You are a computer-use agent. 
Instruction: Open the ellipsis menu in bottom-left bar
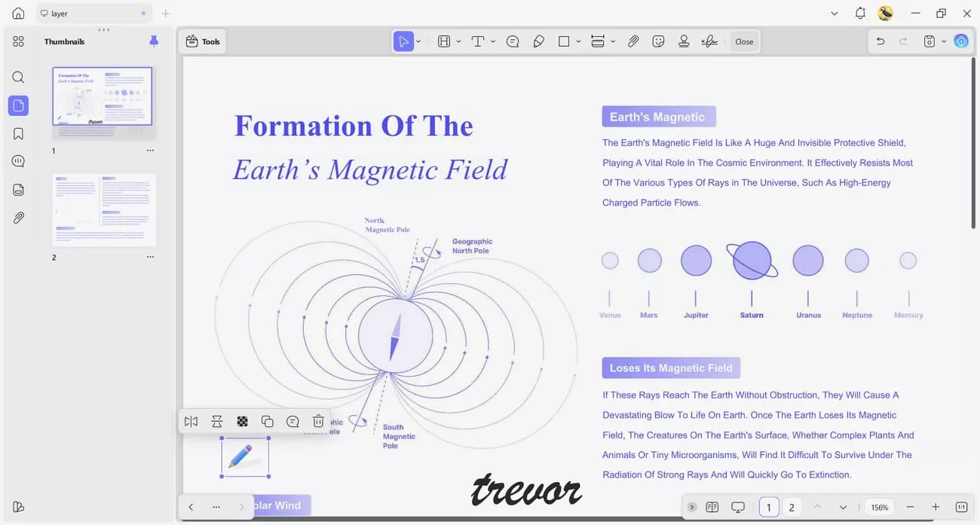click(x=216, y=507)
